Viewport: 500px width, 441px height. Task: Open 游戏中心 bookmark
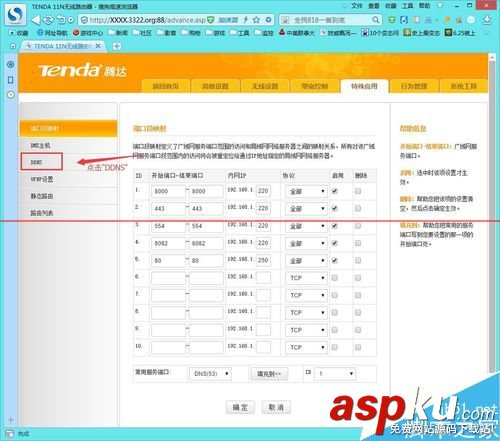pyautogui.click(x=88, y=33)
